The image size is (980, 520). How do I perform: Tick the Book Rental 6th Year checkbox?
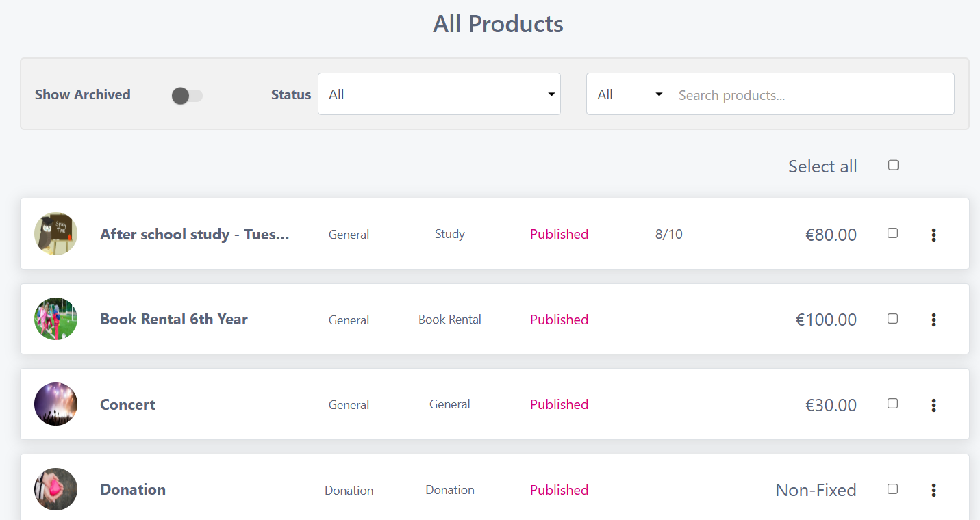pos(892,319)
